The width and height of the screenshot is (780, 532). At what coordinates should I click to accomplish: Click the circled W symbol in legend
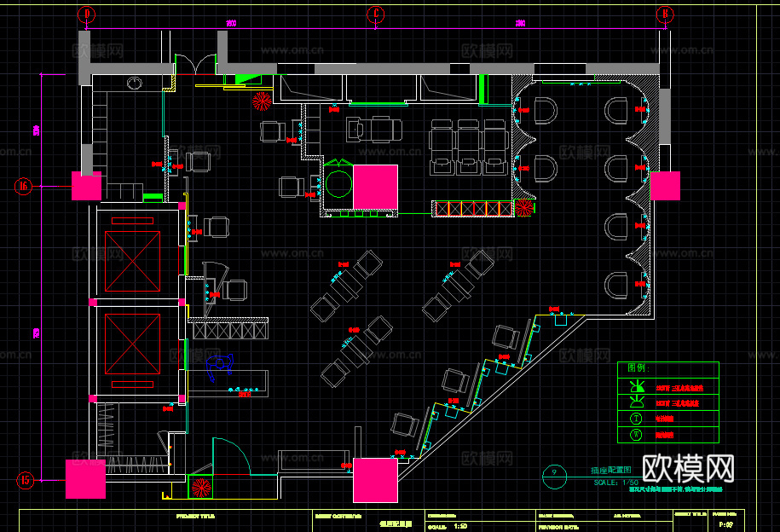click(635, 435)
